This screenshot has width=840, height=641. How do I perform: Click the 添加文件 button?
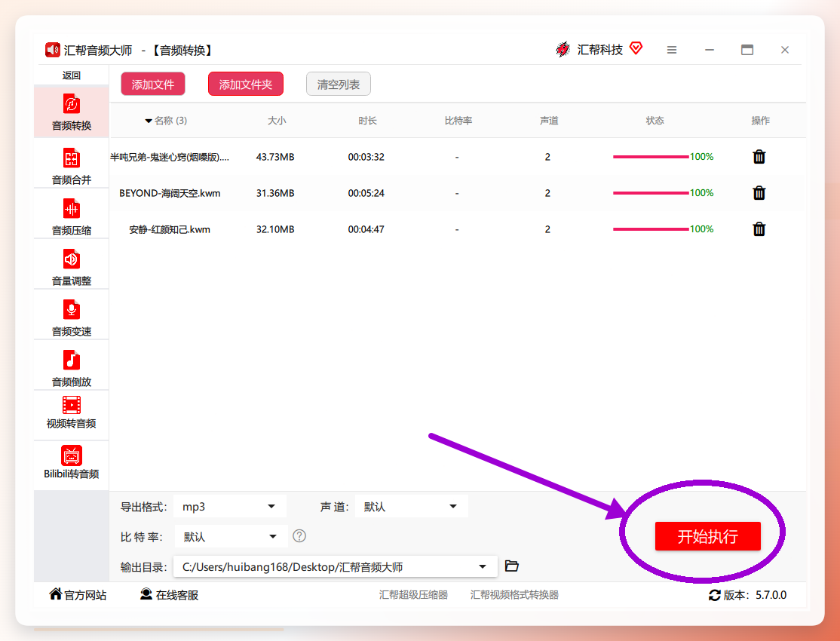pos(153,84)
